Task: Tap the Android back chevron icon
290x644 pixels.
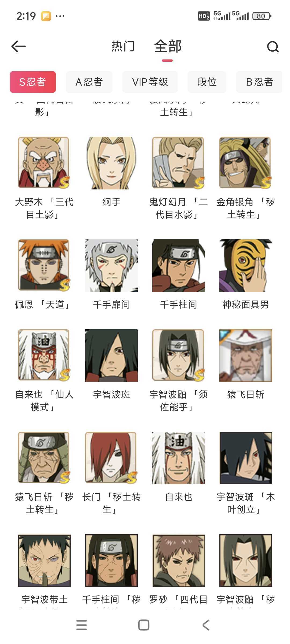Action: (206, 625)
